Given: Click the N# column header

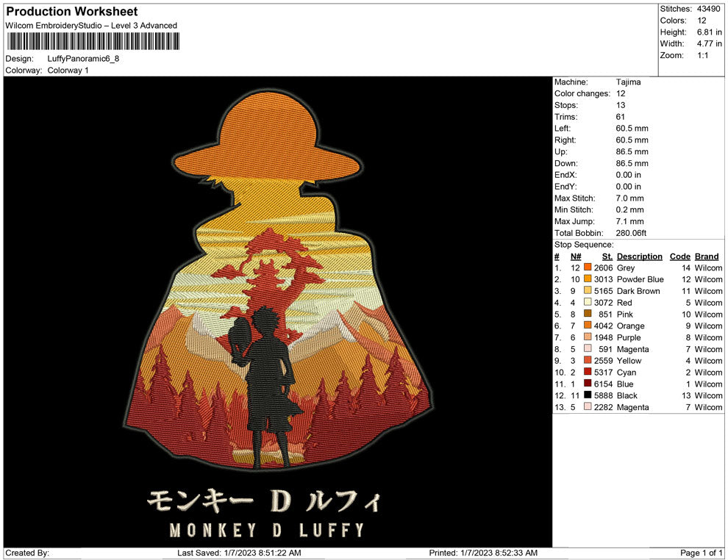Looking at the screenshot, I should point(576,256).
